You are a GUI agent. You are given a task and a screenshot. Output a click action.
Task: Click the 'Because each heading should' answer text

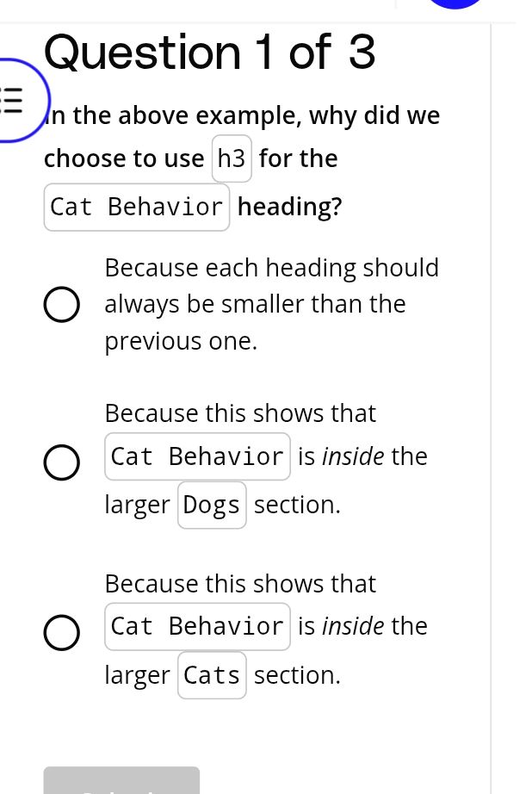point(271,268)
